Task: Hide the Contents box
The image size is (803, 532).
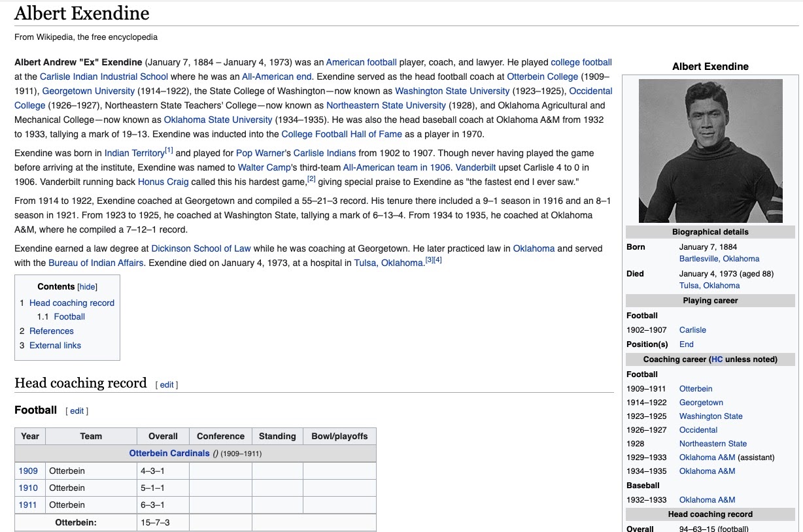Action: (x=87, y=287)
